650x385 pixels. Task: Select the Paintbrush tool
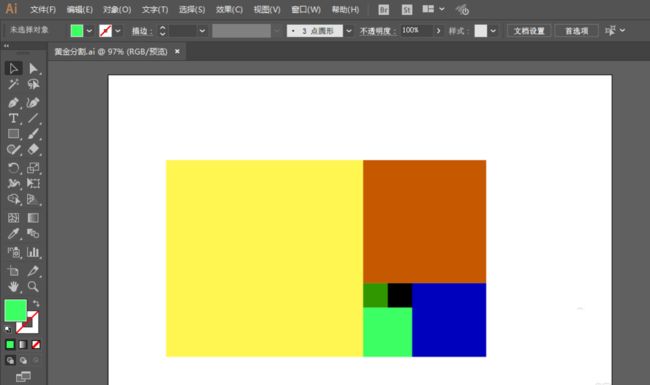(x=33, y=134)
